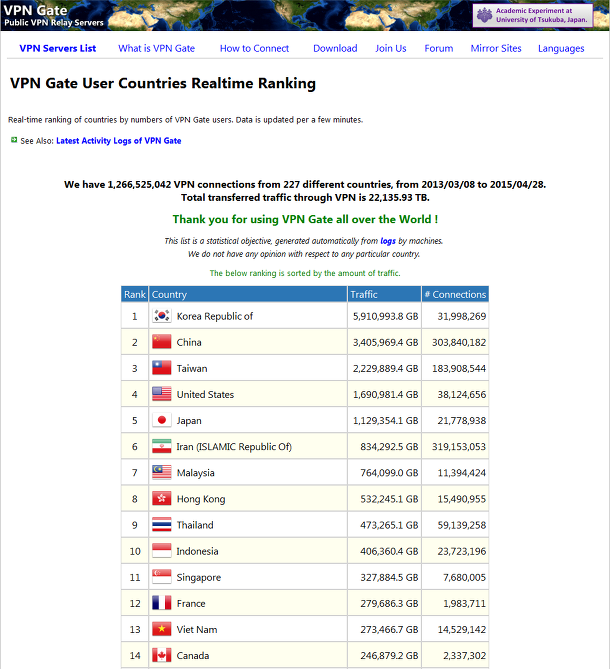Click traffic value 246,879.2 GB
The height and width of the screenshot is (669, 610).
point(389,655)
